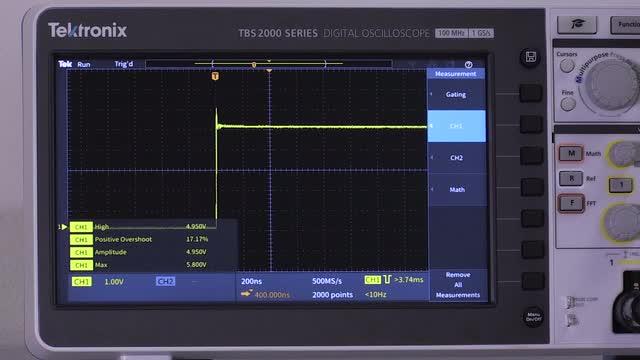The height and width of the screenshot is (360, 640).
Task: Click the '5.800V' Max value
Action: (x=196, y=264)
